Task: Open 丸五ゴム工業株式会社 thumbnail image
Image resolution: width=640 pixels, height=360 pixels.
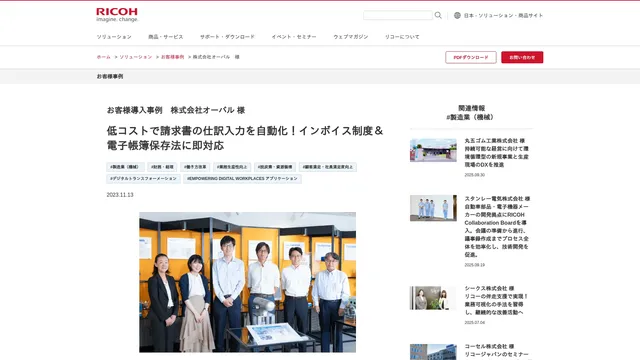Action: [x=433, y=150]
